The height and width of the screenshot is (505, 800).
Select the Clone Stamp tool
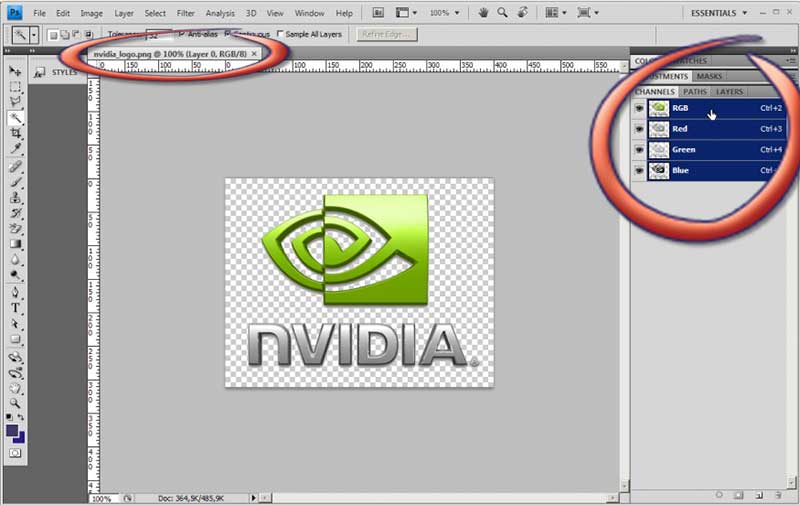[x=15, y=197]
